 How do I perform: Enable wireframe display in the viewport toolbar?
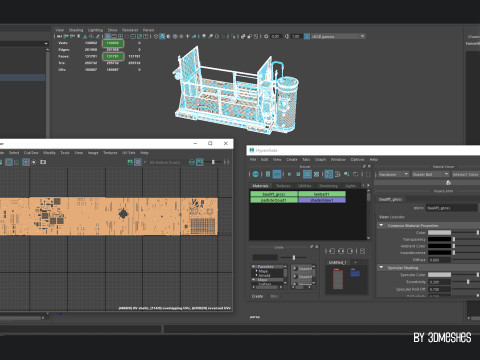pyautogui.click(x=156, y=36)
